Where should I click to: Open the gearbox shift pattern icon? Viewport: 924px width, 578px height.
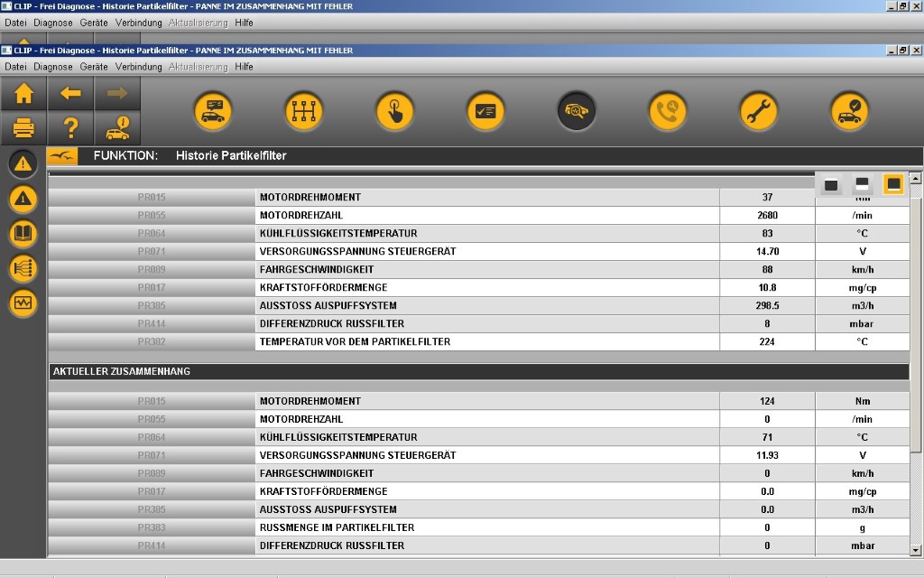(303, 112)
